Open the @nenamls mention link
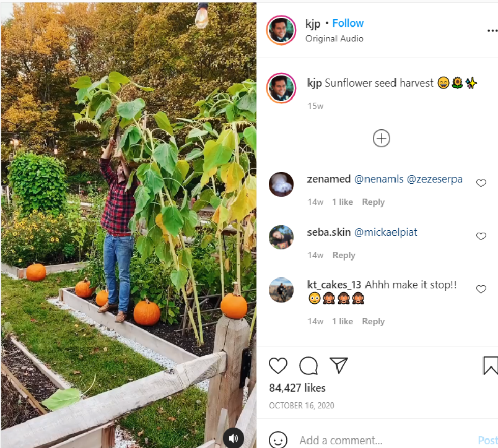Viewport: 498px width, 448px height. coord(378,179)
